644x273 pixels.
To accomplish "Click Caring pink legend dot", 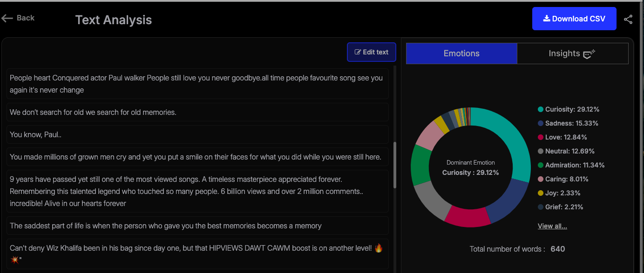I will [x=541, y=179].
